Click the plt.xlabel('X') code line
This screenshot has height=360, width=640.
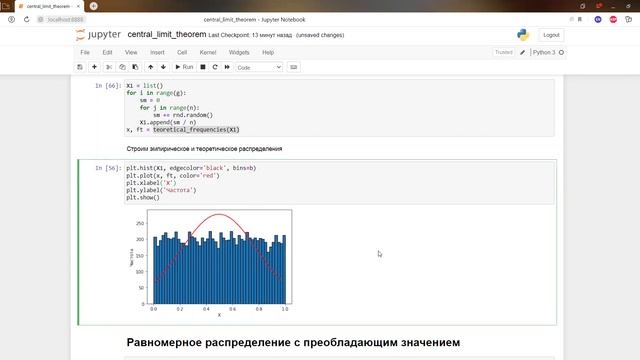151,183
